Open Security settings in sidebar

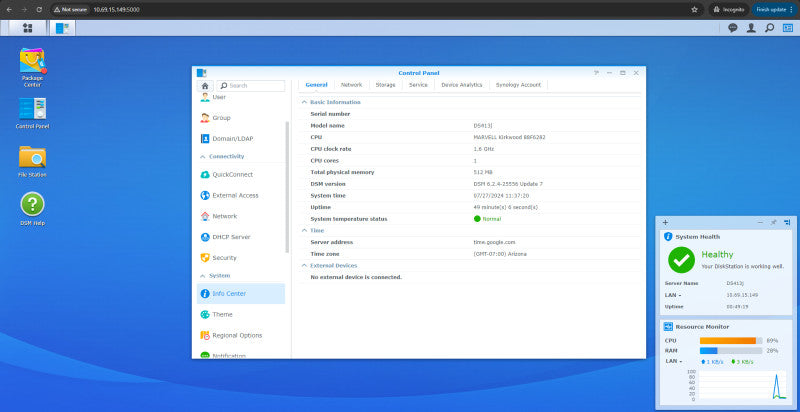tap(241, 258)
